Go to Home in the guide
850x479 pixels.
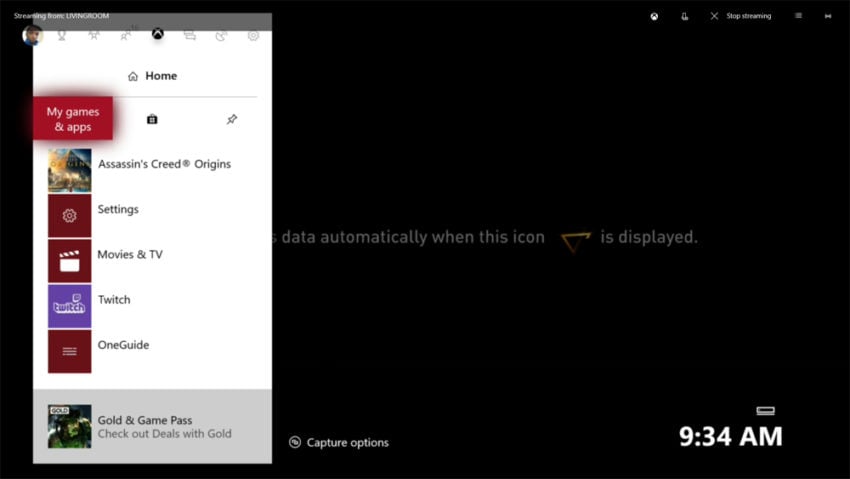(x=152, y=76)
